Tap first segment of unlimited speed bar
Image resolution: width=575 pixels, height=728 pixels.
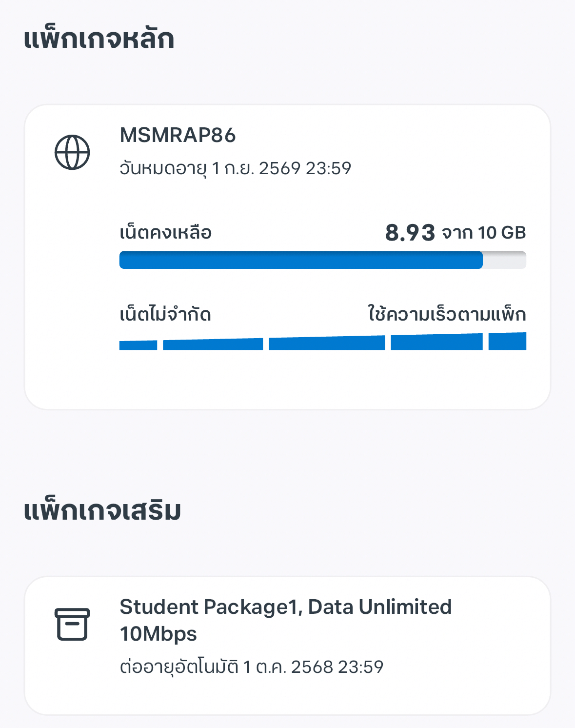pos(139,345)
